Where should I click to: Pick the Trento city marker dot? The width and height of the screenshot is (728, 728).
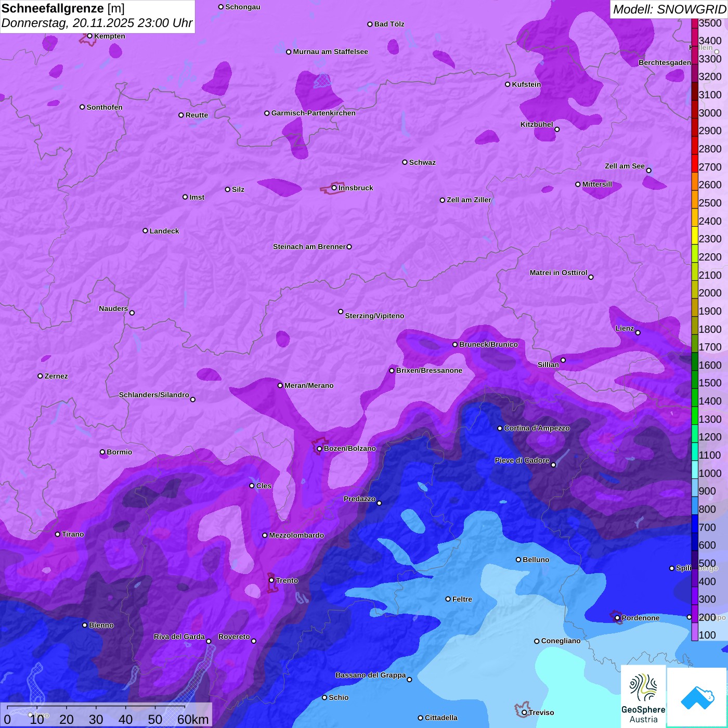[x=271, y=580]
